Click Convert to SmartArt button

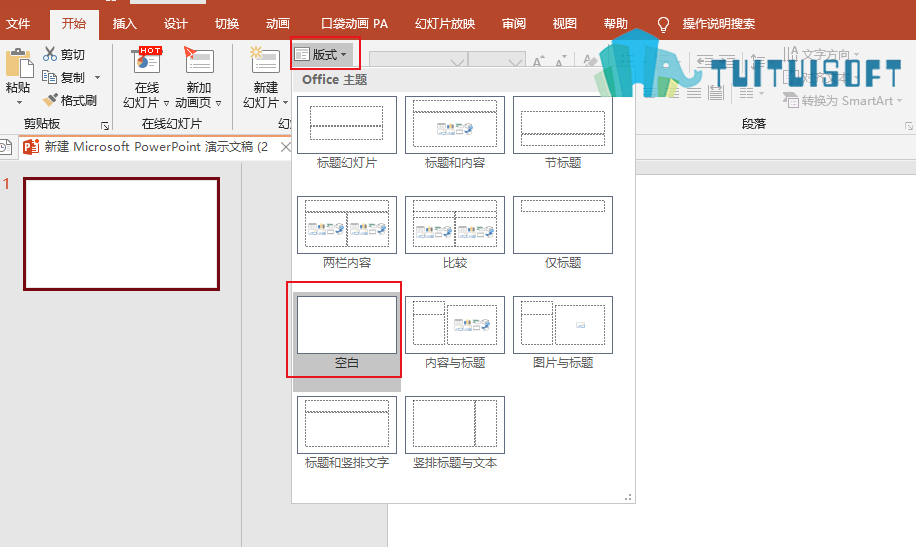tap(842, 101)
